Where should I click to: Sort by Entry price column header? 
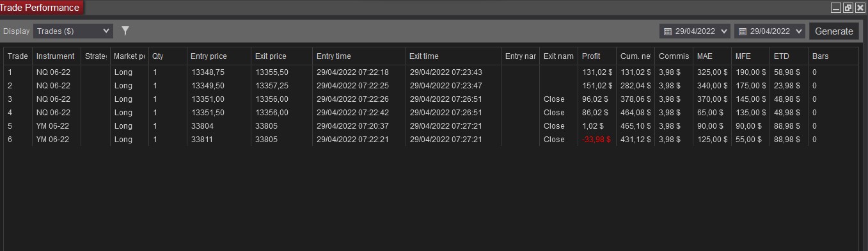(219, 56)
